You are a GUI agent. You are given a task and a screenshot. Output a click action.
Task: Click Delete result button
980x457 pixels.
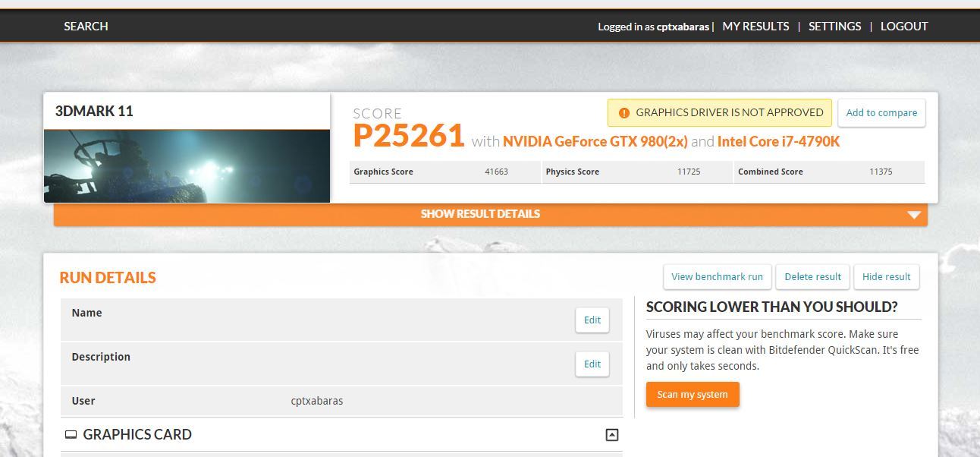pos(812,276)
